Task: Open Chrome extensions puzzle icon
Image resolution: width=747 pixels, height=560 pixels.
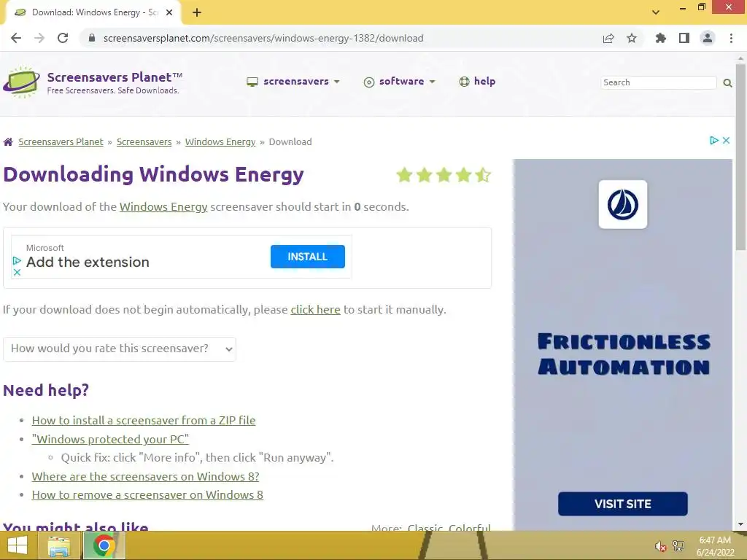Action: [x=661, y=38]
